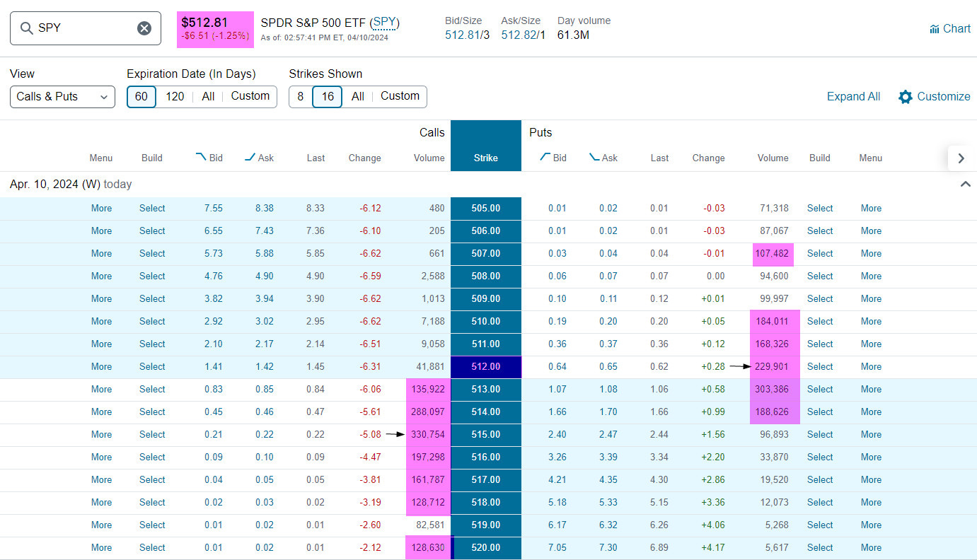Select Custom strikes shown option
Viewport: 977px width, 560px height.
click(400, 97)
